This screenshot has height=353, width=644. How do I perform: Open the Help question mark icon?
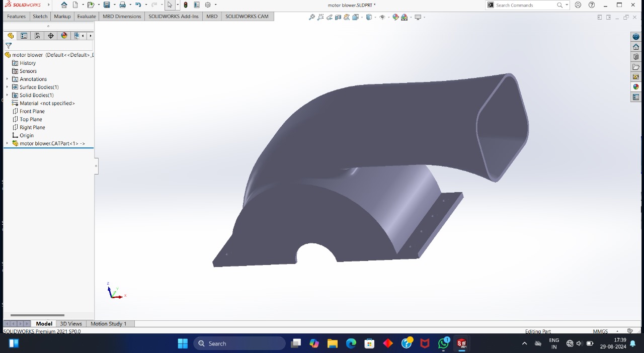(x=592, y=5)
